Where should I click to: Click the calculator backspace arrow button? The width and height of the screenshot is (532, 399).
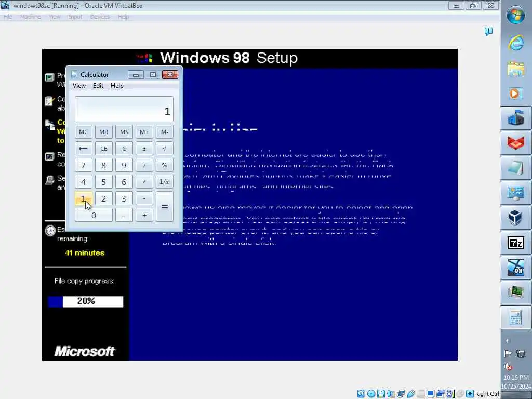click(x=84, y=149)
